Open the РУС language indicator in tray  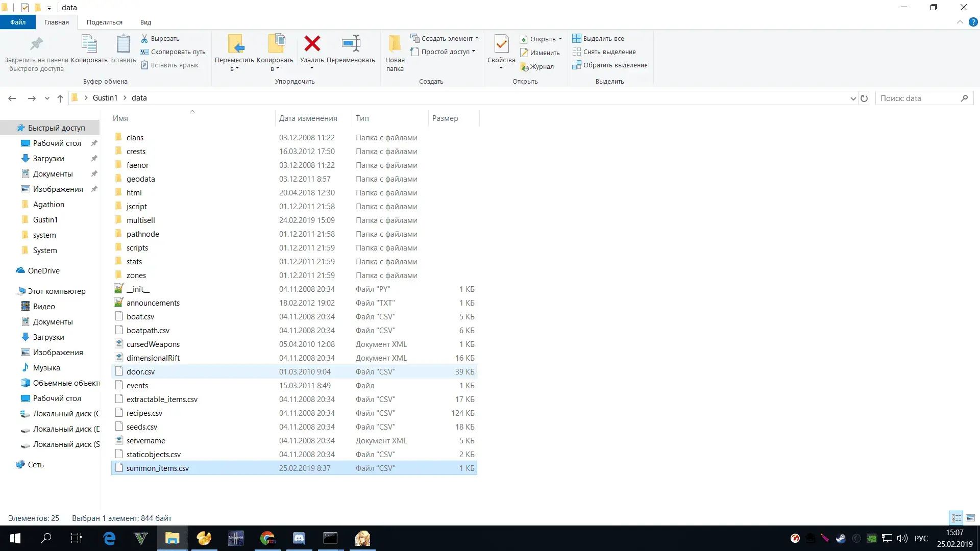pos(921,538)
